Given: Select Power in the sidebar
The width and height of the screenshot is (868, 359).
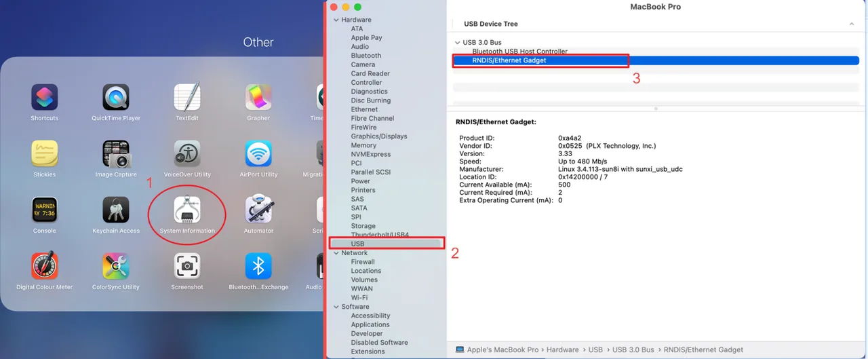Looking at the screenshot, I should click(361, 181).
